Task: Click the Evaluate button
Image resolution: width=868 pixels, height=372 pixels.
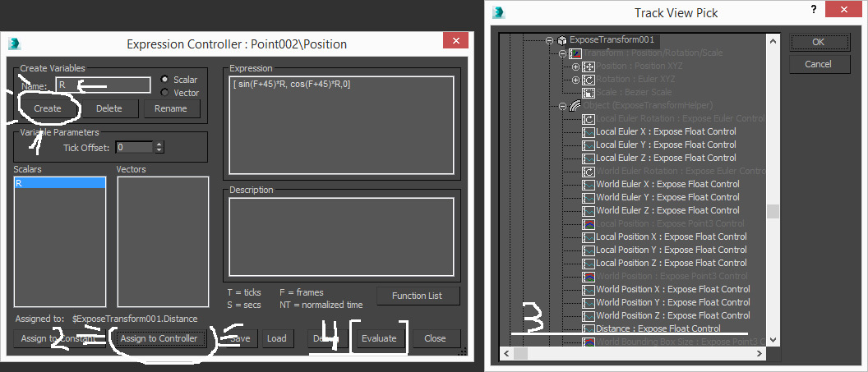Action: click(379, 338)
